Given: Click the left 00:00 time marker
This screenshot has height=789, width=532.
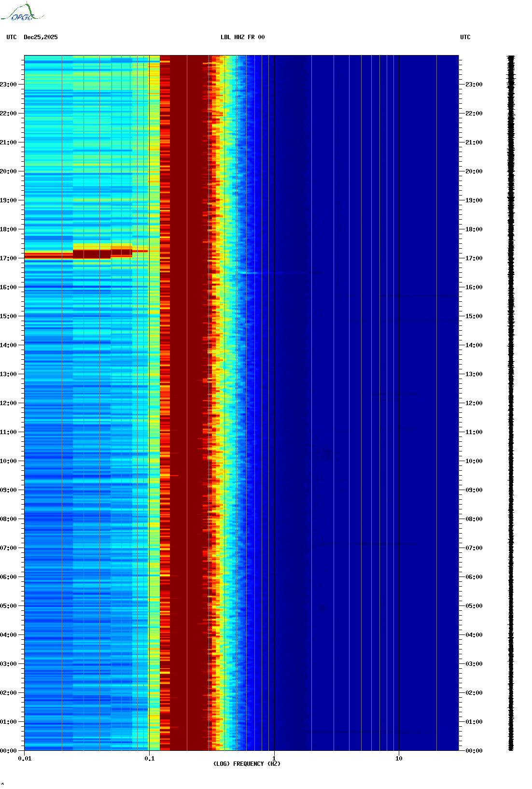Looking at the screenshot, I should [x=8, y=751].
